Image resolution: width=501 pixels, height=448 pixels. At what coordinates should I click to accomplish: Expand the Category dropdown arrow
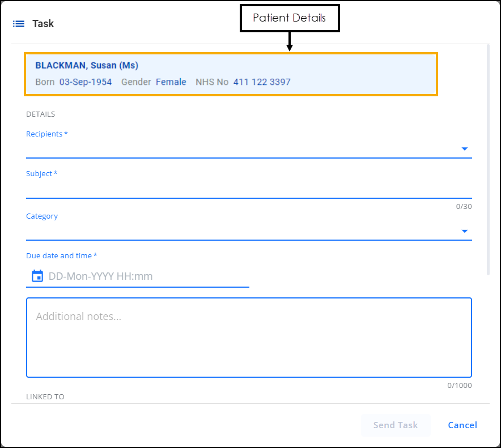pos(465,231)
